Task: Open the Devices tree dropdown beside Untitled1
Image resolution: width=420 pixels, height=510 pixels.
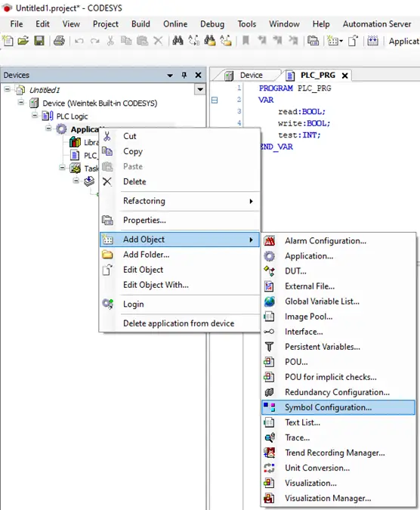Action: [200, 89]
